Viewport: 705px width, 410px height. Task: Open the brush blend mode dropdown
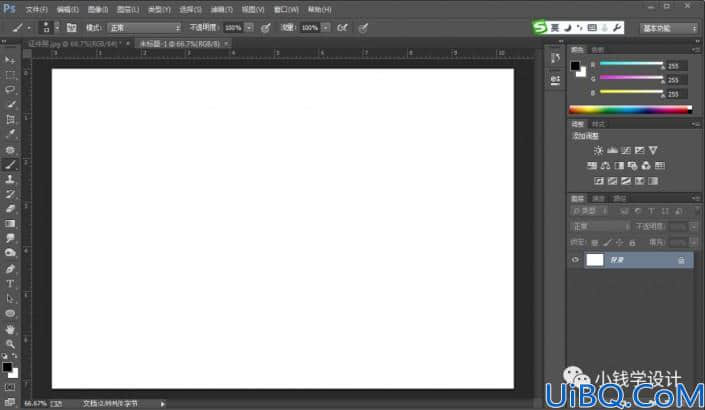pos(144,28)
